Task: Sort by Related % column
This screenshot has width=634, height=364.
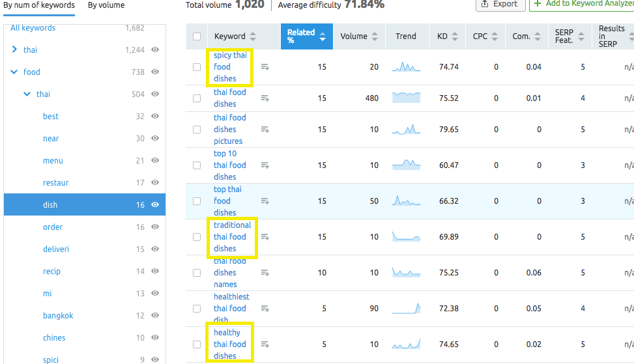Action: pos(306,36)
